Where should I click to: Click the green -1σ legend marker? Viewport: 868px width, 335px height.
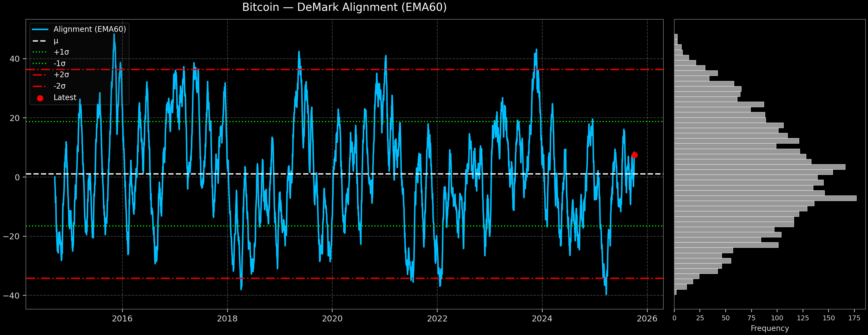click(40, 64)
